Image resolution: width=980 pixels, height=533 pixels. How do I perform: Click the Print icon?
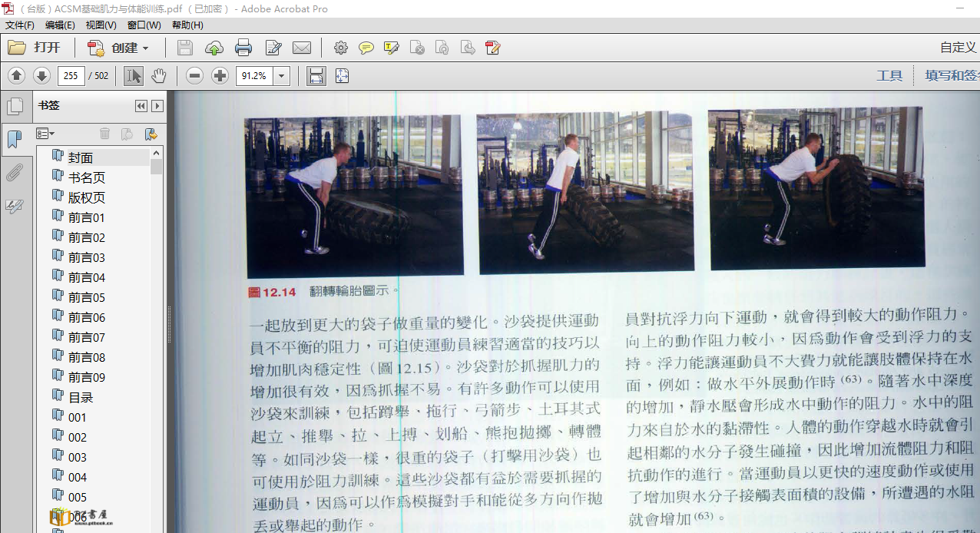(x=243, y=48)
